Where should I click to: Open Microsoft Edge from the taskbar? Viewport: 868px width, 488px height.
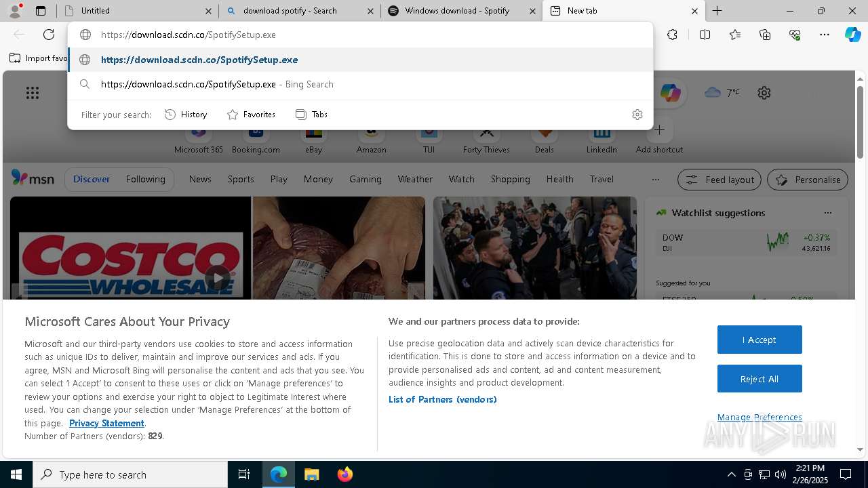(279, 474)
